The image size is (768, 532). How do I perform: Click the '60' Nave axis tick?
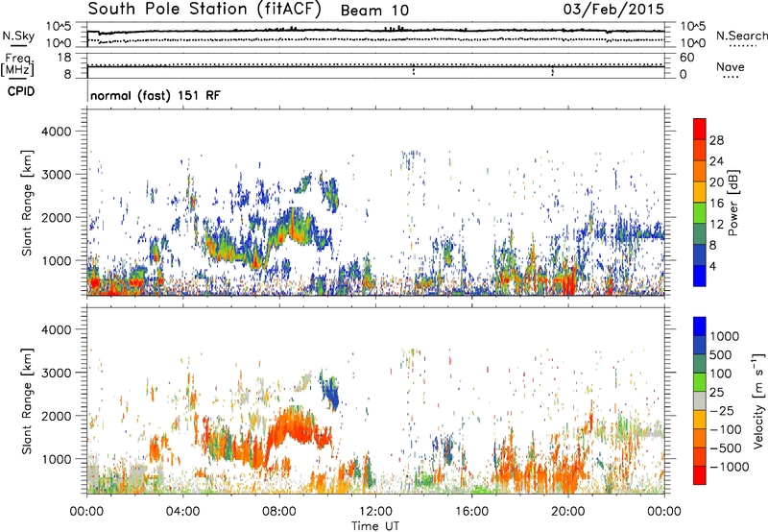click(x=687, y=58)
